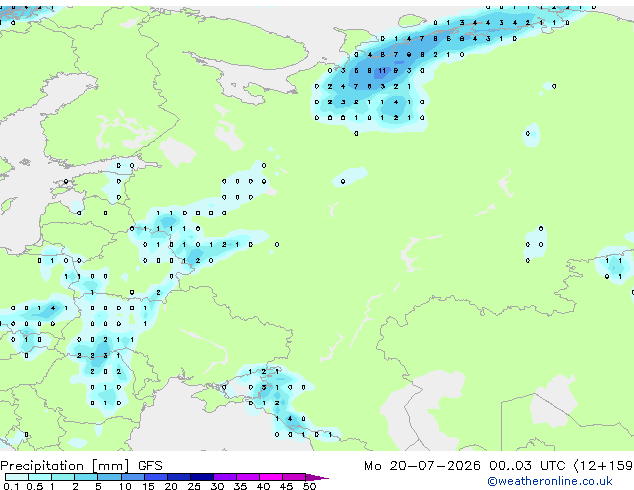Click the 0.1–0.5 mm legend color swatch
634x490 pixels.
pyautogui.click(x=17, y=477)
